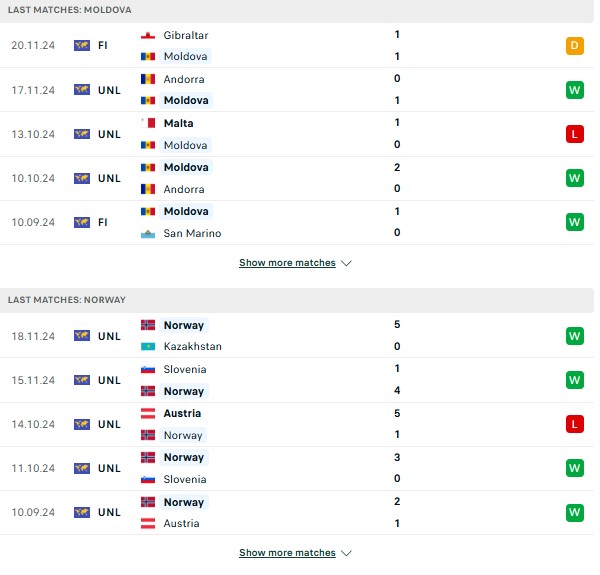Screen dimensions: 600x575
Task: Open the Moldova vs San Marino match row
Action: pos(297,223)
